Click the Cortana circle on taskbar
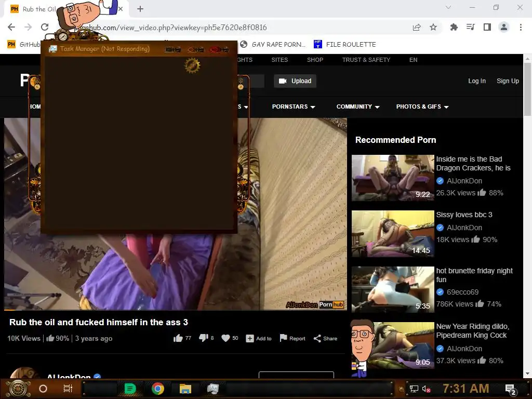This screenshot has height=399, width=532. pyautogui.click(x=43, y=389)
